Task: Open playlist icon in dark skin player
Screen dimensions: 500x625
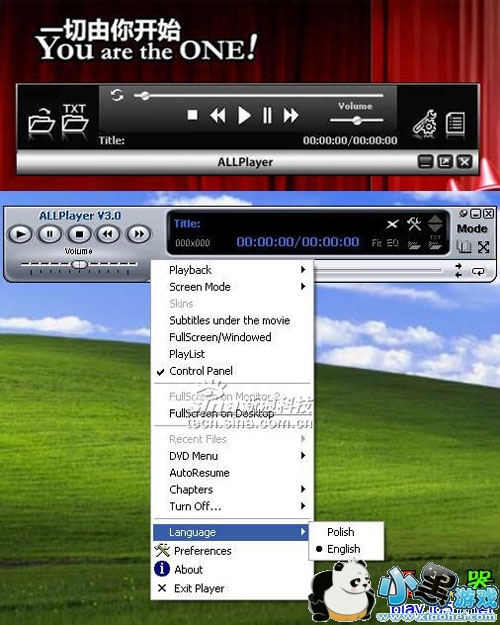Action: pyautogui.click(x=455, y=124)
